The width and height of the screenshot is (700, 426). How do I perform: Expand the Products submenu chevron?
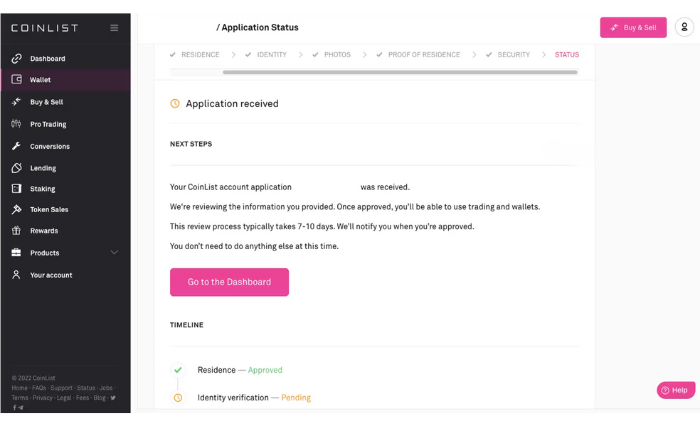click(114, 252)
